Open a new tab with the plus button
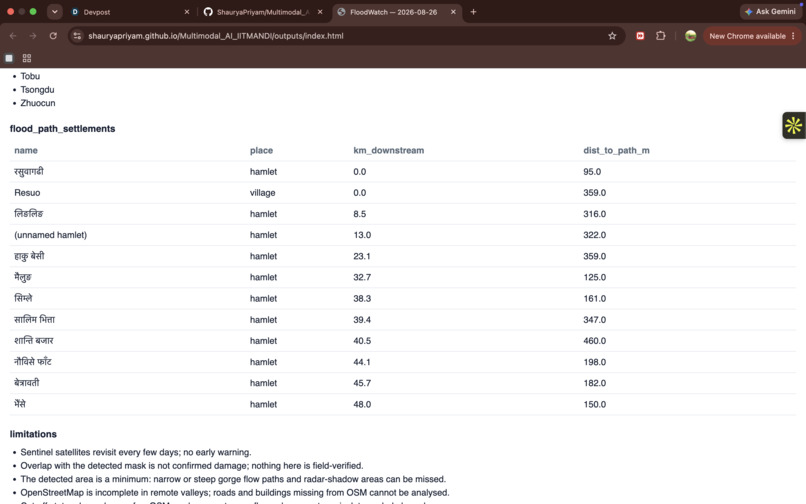This screenshot has height=504, width=806. (x=473, y=12)
